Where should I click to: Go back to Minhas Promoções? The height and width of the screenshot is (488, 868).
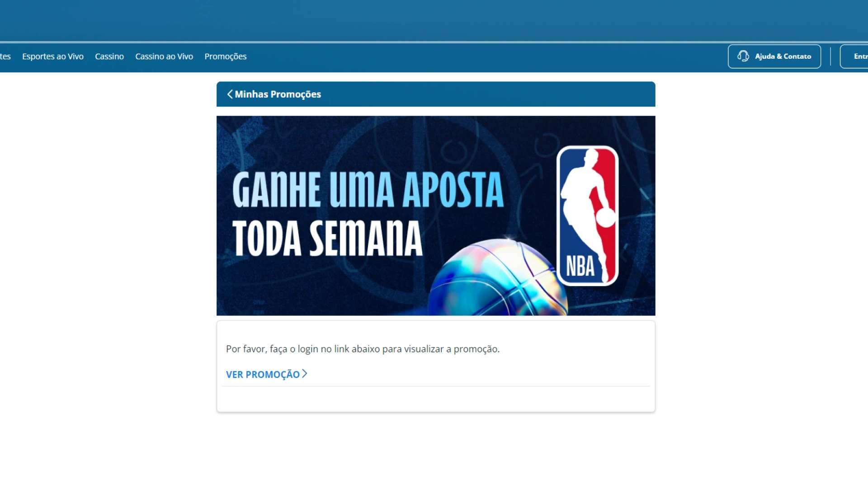pyautogui.click(x=278, y=94)
